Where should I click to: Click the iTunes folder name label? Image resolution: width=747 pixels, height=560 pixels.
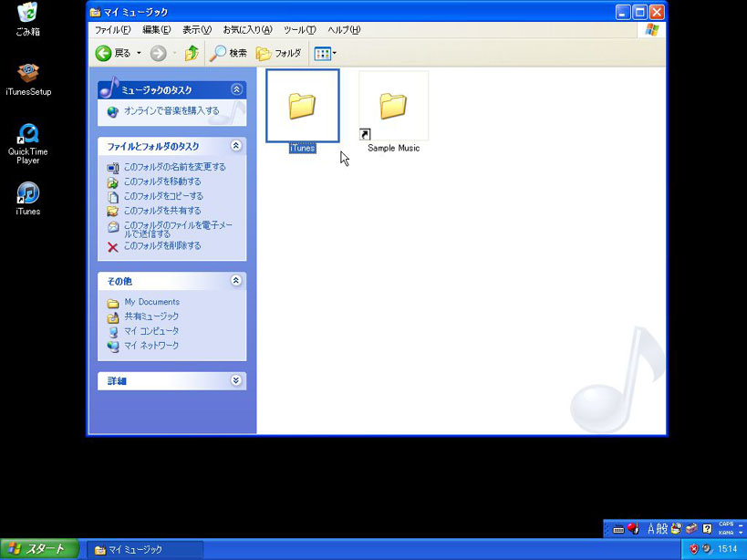[x=303, y=148]
